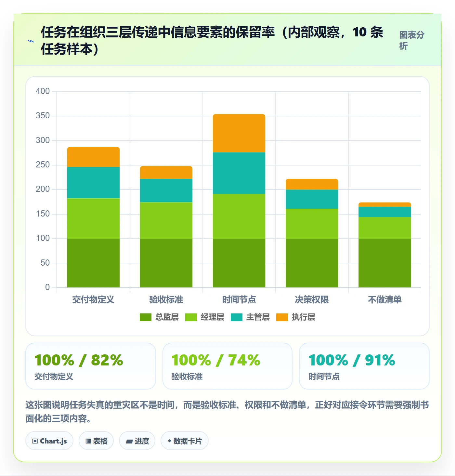This screenshot has height=476, width=455.
Task: Click the 不做清单 x-axis label
Action: point(385,299)
